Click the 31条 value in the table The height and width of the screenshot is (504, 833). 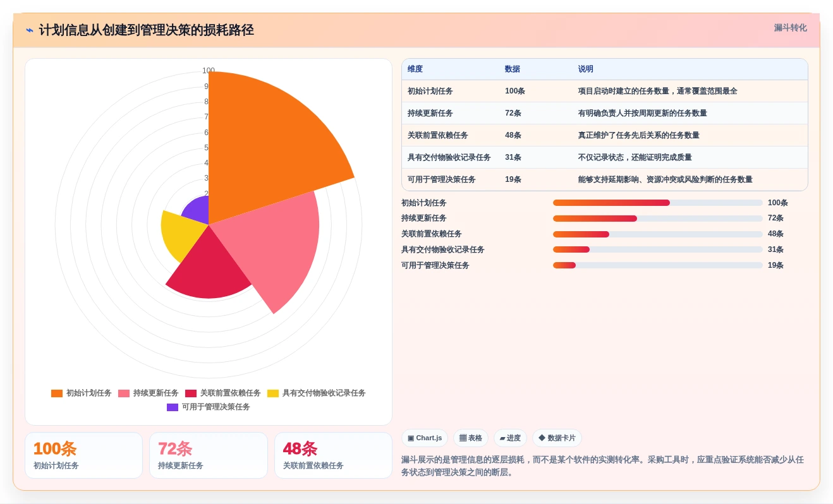point(513,157)
